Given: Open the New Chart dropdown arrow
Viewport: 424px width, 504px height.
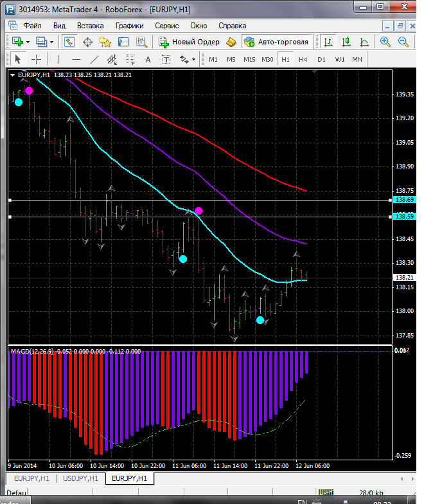Looking at the screenshot, I should (28, 42).
